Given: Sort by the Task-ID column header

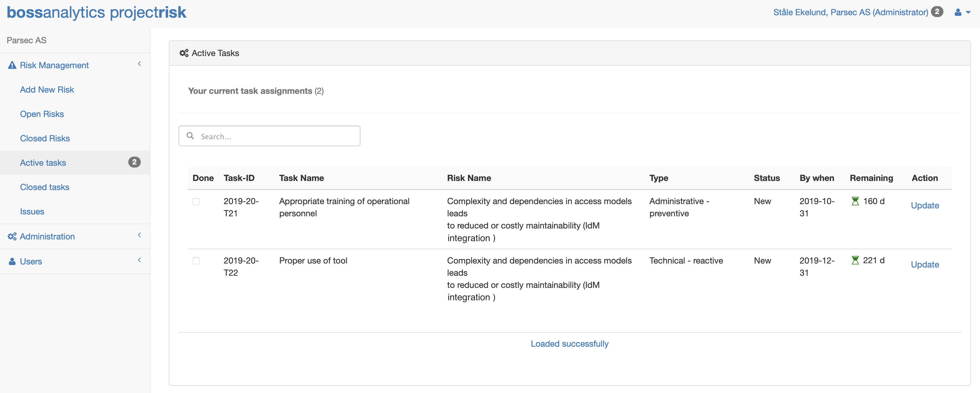Looking at the screenshot, I should tap(239, 178).
